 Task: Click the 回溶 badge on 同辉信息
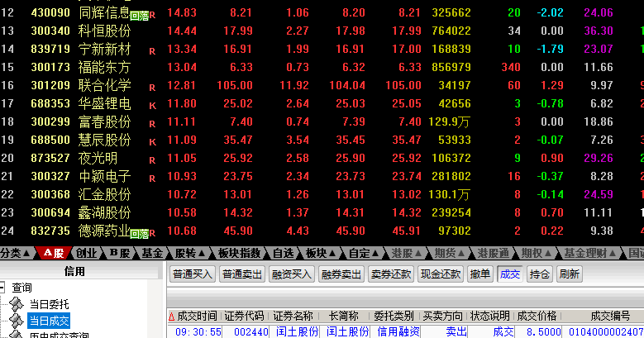(139, 16)
